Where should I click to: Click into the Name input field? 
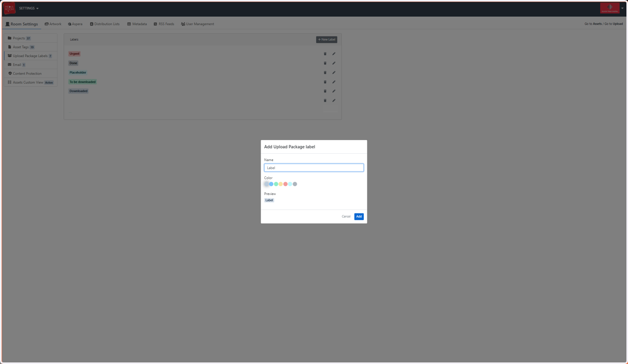[x=314, y=168]
